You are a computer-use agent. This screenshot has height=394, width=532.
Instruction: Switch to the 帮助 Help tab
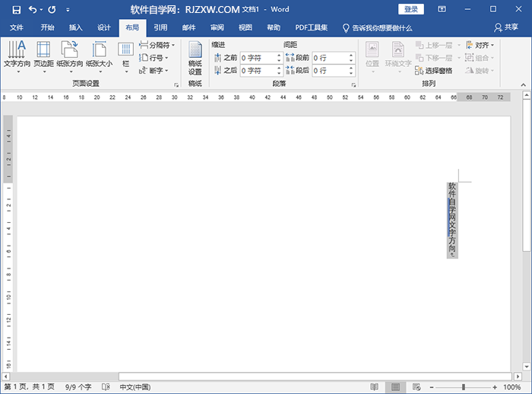click(x=274, y=27)
